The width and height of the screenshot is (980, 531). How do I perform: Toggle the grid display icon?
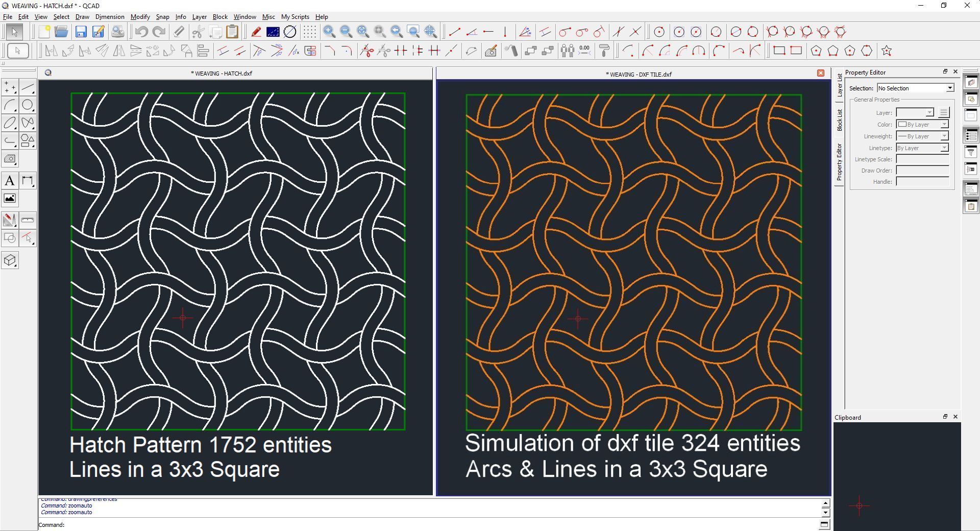309,31
